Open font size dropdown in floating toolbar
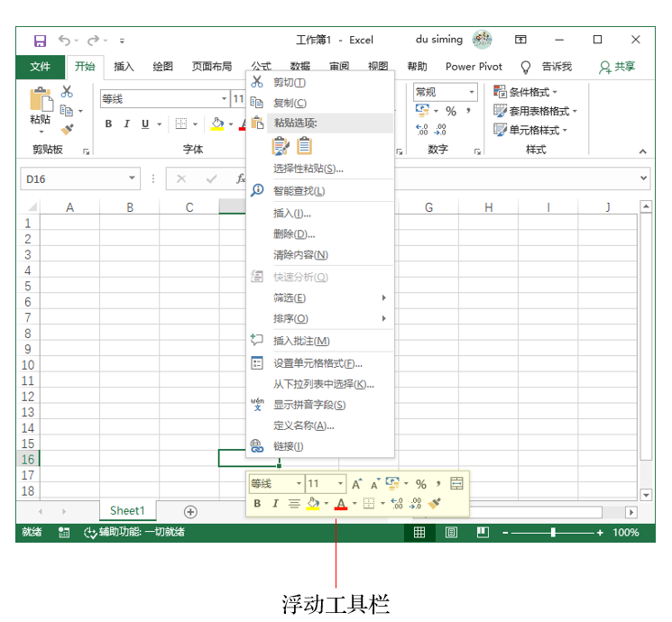Screen dimensions: 672x622 pyautogui.click(x=340, y=484)
